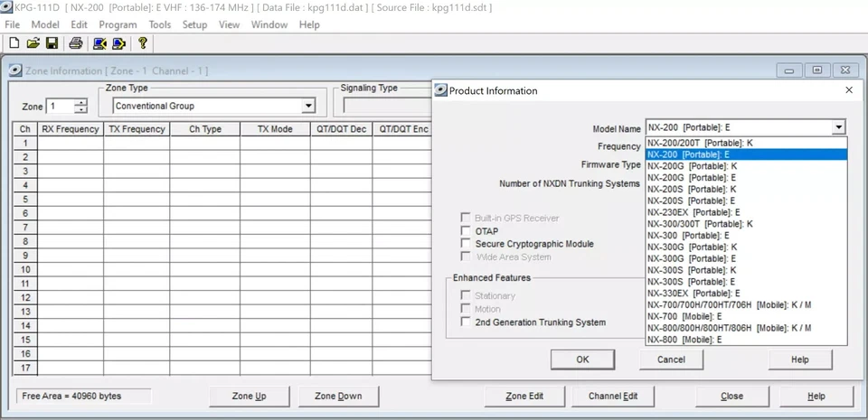868x420 pixels.
Task: Click the Zone Down button
Action: click(338, 396)
